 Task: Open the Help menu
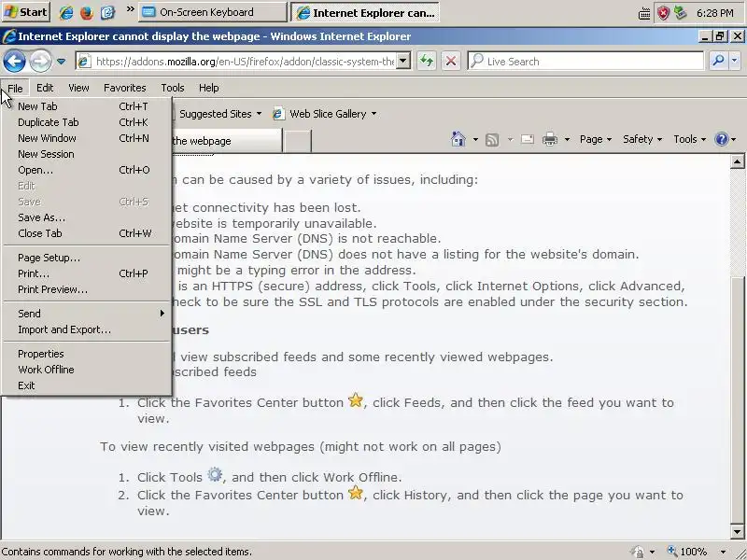208,88
